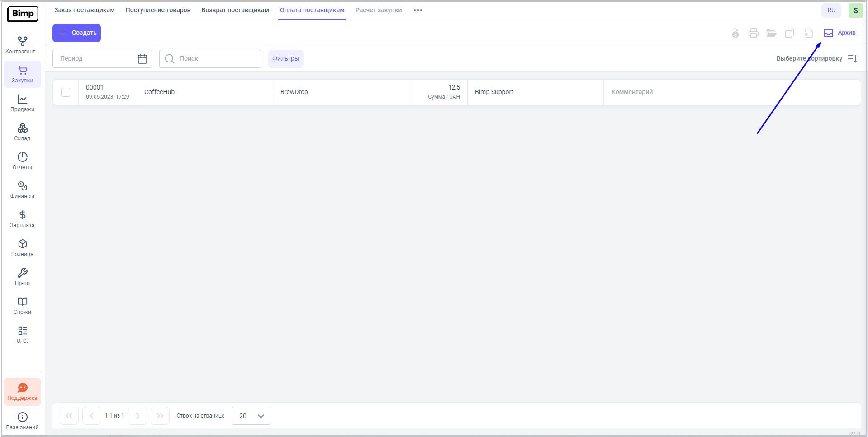Click the Создать button

76,33
